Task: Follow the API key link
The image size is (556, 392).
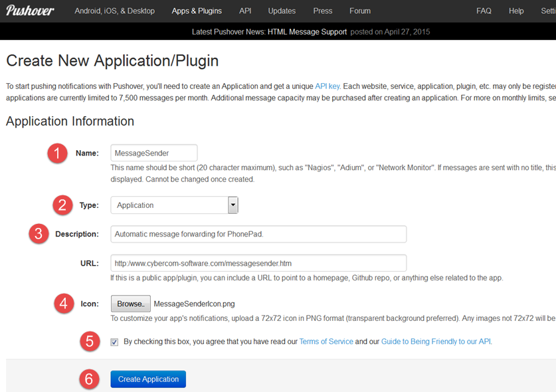Action: click(x=327, y=86)
